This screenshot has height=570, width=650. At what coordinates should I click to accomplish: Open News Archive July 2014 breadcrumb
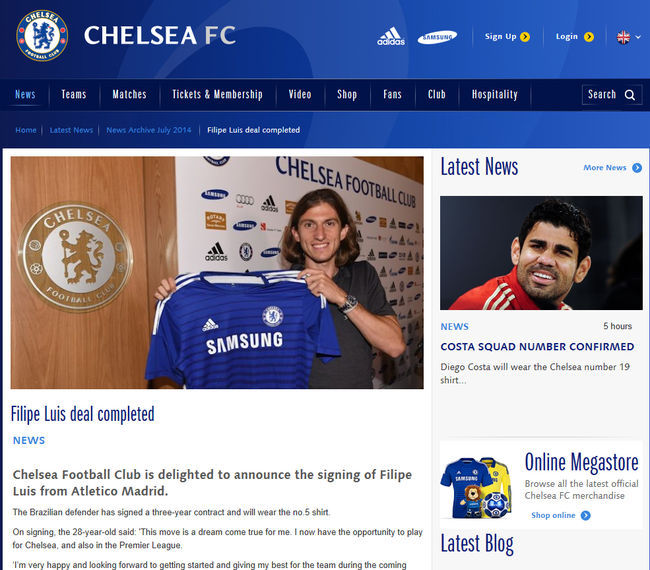pos(149,130)
